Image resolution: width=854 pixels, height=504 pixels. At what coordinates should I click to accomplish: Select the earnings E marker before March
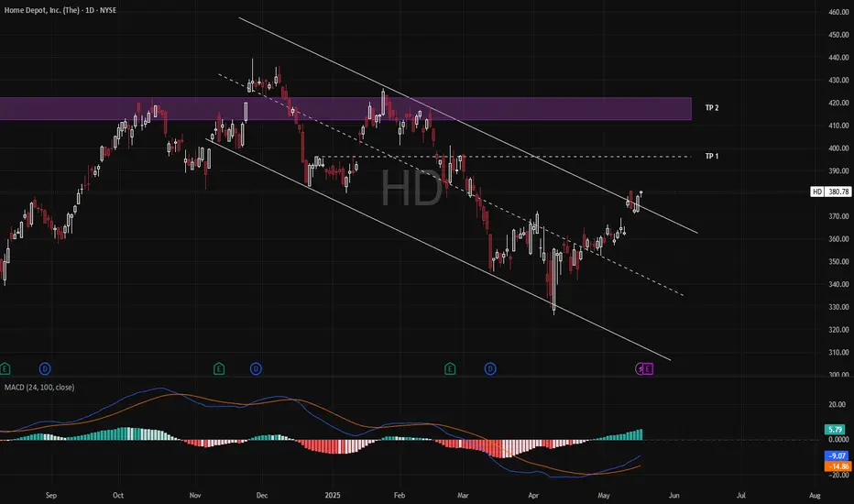(x=450, y=369)
